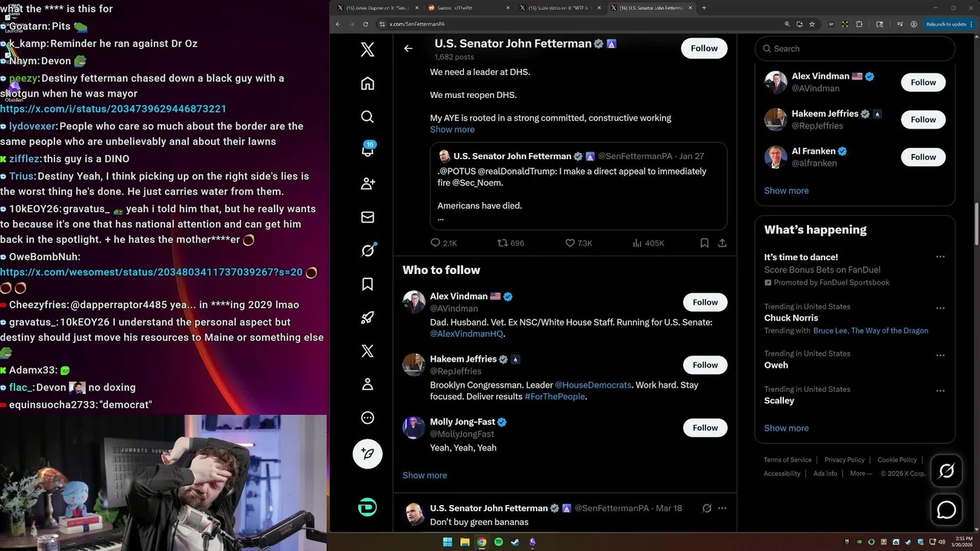Click Relaunch to update button
Screen dimensions: 980x551
tap(948, 24)
